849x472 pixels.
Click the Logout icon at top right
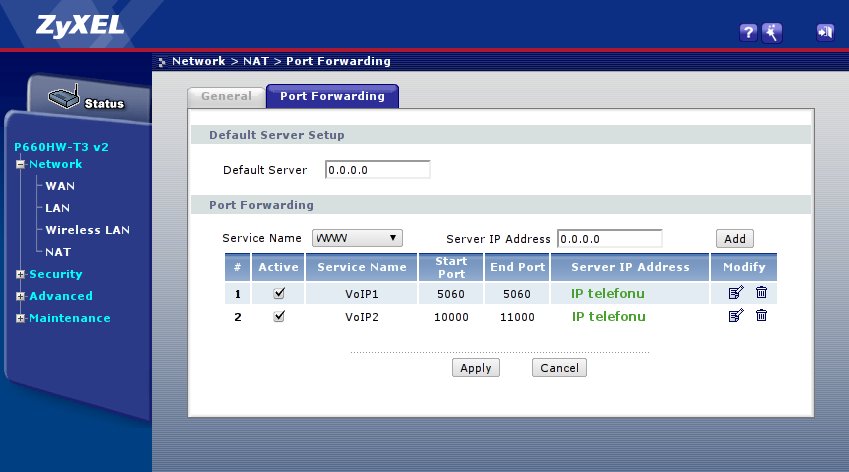coord(825,33)
